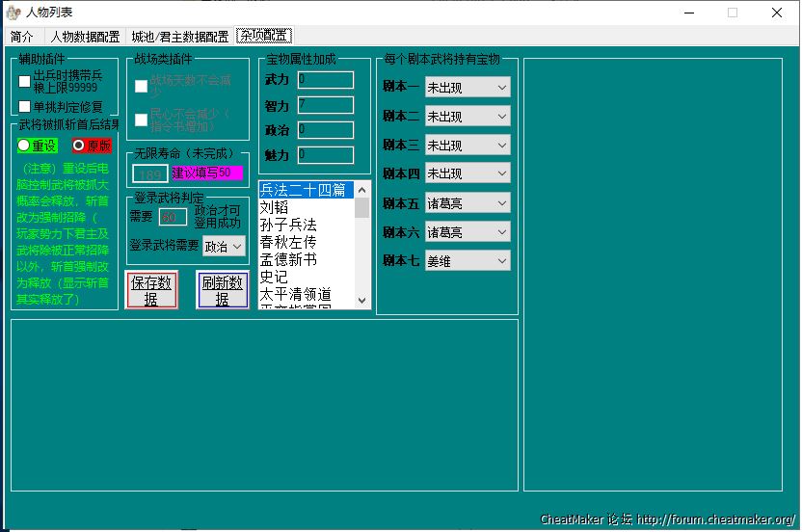Toggle the 单挑判定修复 checkbox
The image size is (802, 532).
[x=25, y=107]
